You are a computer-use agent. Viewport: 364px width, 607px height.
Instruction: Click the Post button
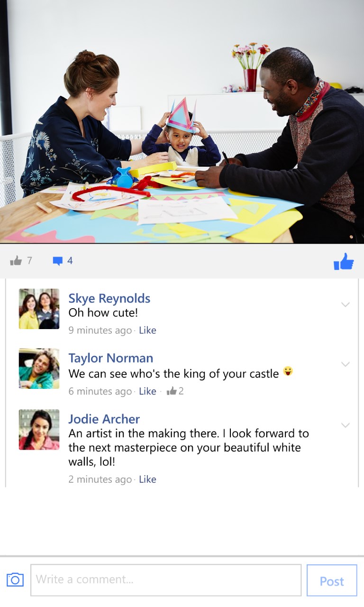tap(332, 580)
